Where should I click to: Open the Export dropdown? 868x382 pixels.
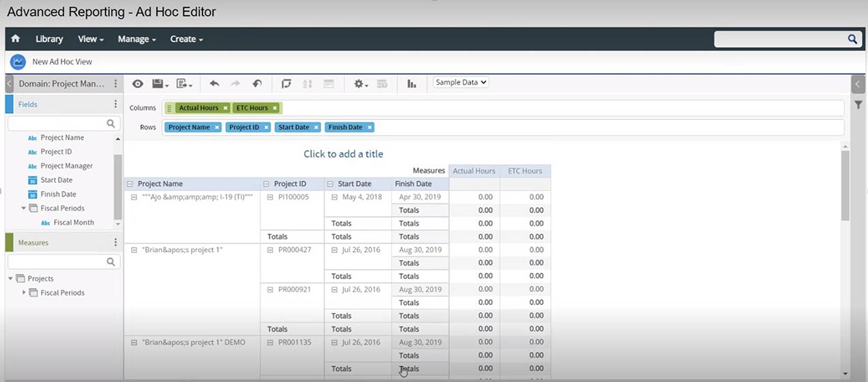pos(184,83)
